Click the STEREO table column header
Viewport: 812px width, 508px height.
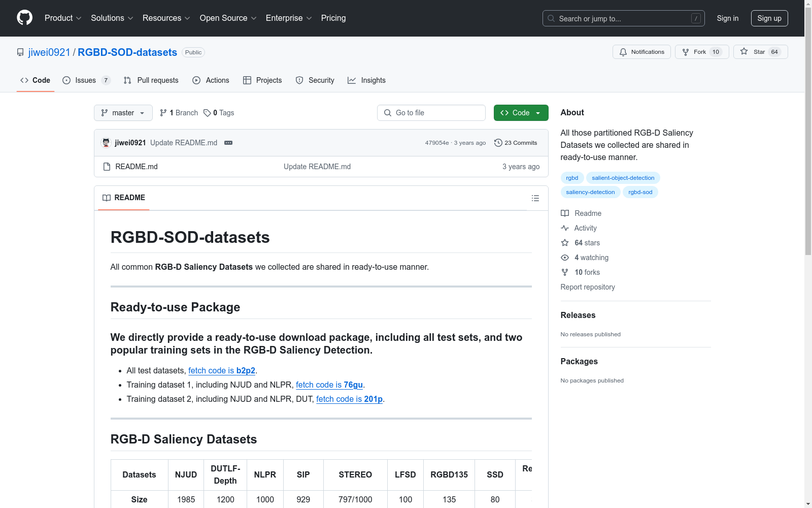[355, 474]
